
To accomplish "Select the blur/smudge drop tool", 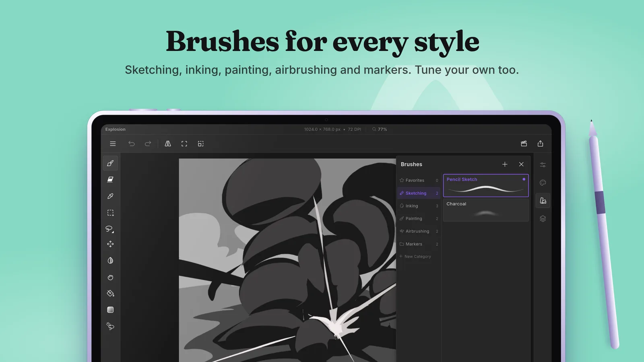I will 110,261.
